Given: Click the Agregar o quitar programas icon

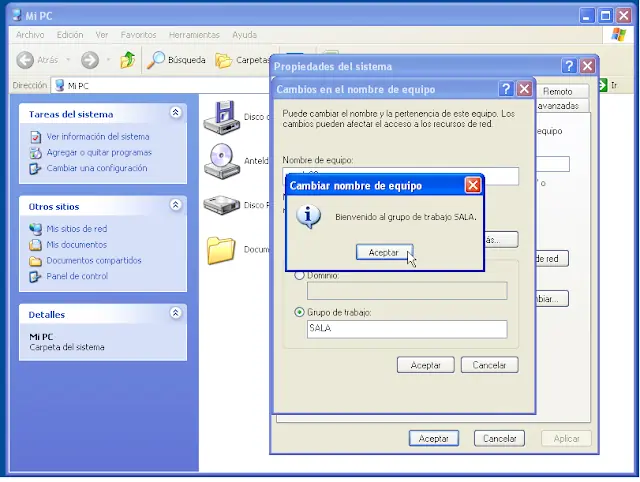Looking at the screenshot, I should point(36,153).
